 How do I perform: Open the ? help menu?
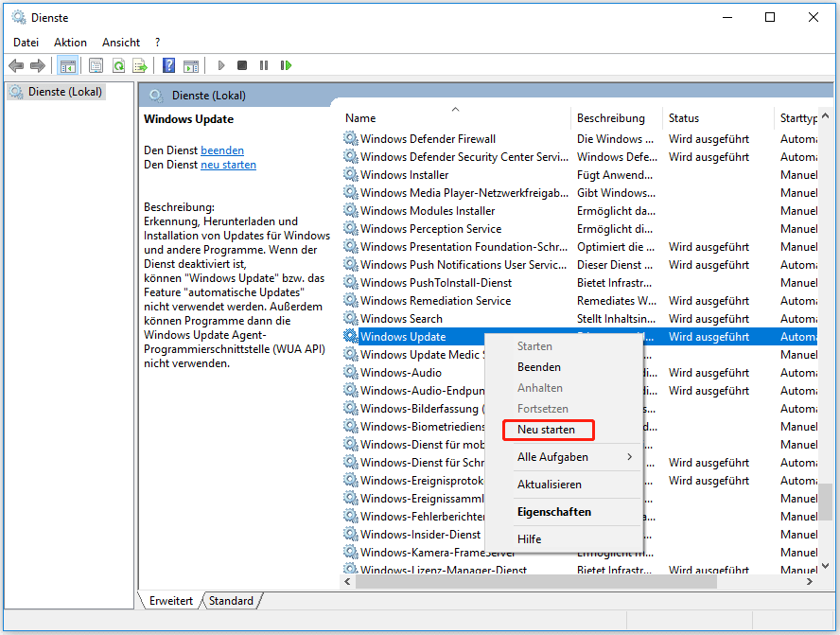point(157,43)
